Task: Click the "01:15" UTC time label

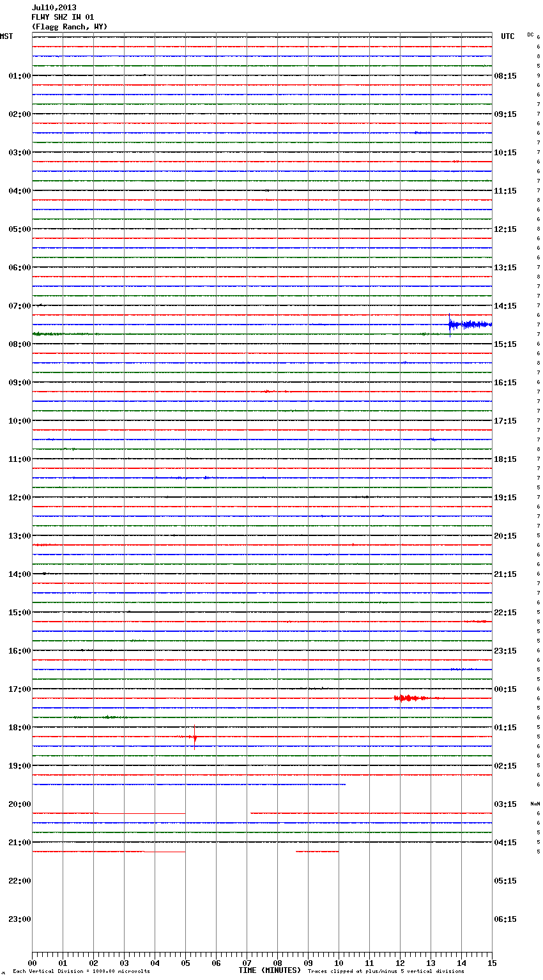Action: pyautogui.click(x=505, y=728)
